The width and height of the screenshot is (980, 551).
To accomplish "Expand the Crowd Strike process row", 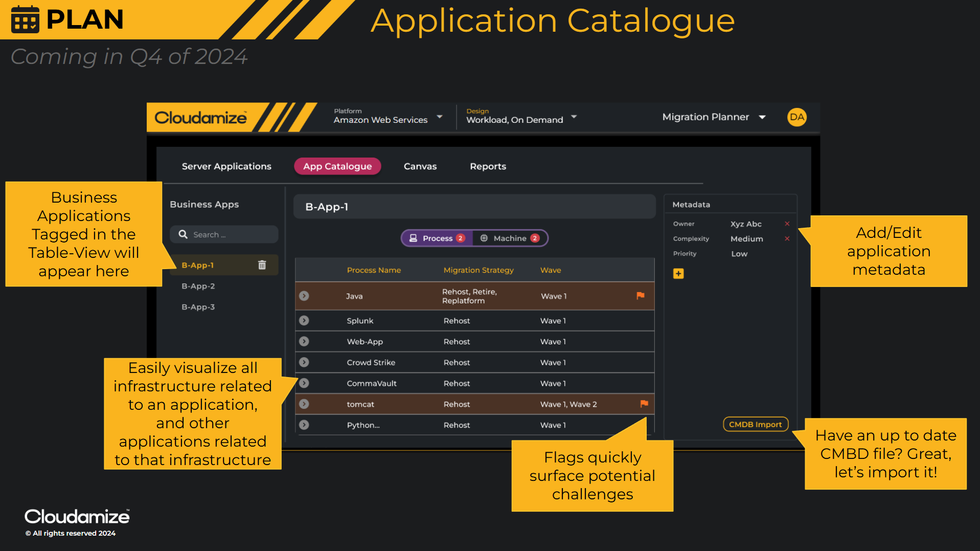I will pos(304,362).
